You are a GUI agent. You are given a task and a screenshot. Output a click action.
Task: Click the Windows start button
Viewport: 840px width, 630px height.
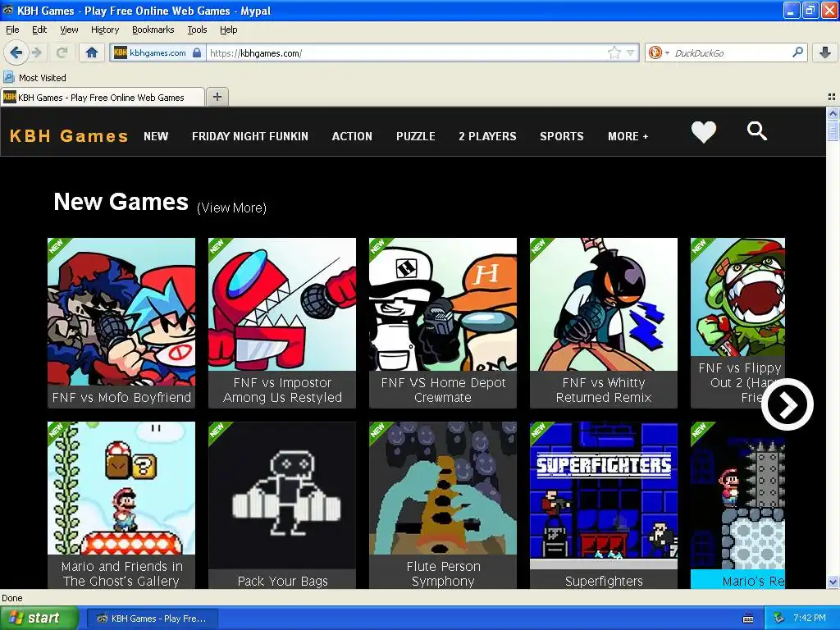click(39, 618)
